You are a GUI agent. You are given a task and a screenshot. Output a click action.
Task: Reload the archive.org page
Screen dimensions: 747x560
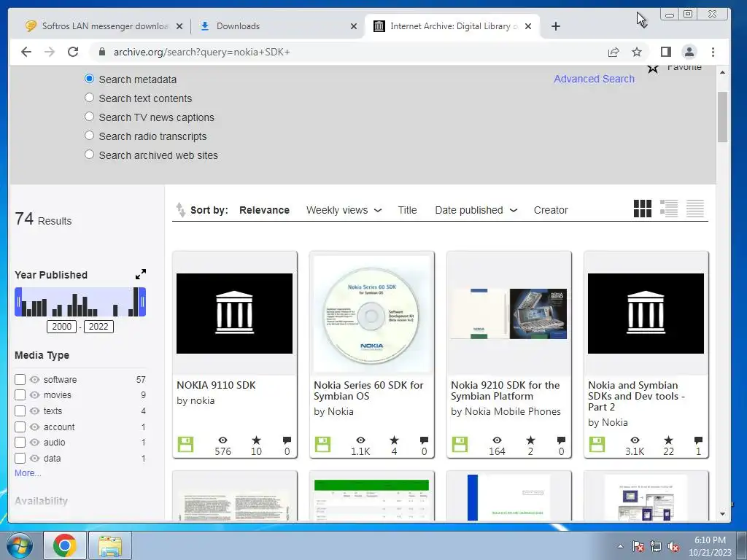point(73,52)
